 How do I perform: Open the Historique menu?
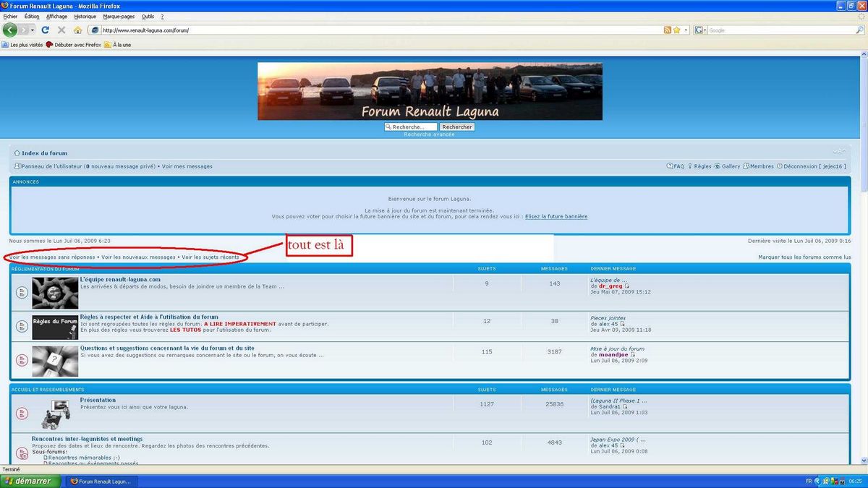[85, 16]
